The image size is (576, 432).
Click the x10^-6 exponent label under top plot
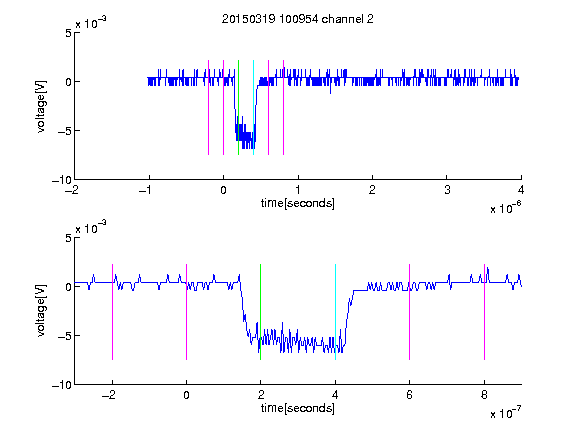(505, 208)
